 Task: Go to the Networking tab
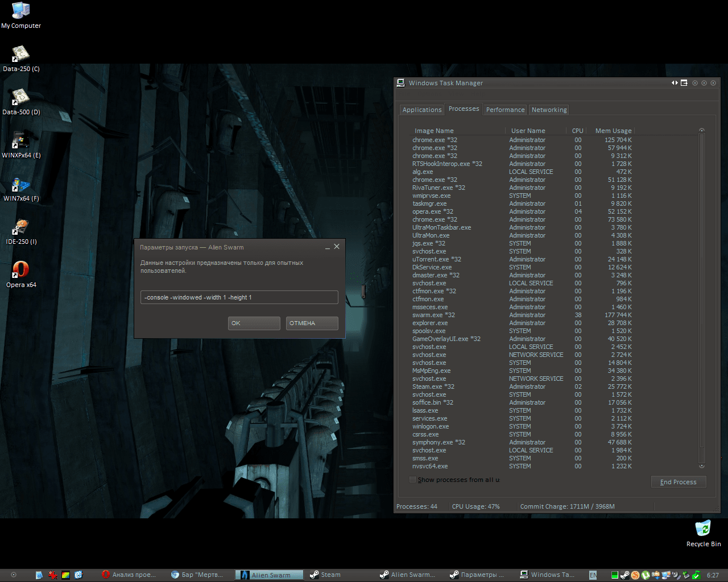549,110
